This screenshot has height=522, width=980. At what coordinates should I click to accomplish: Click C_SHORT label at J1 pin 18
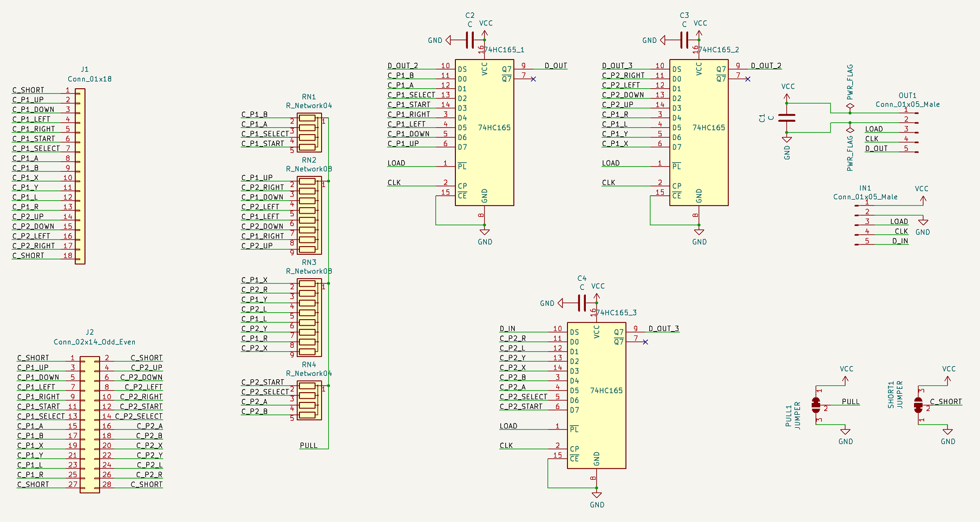[28, 256]
